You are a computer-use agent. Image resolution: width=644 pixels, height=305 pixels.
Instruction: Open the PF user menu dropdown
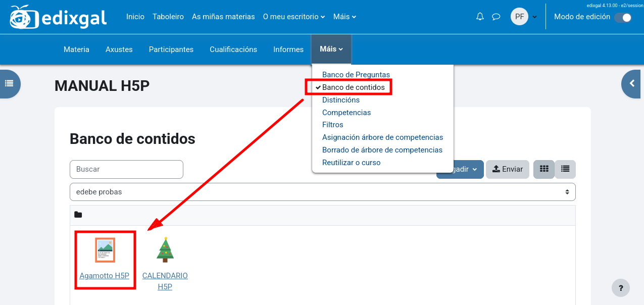524,17
